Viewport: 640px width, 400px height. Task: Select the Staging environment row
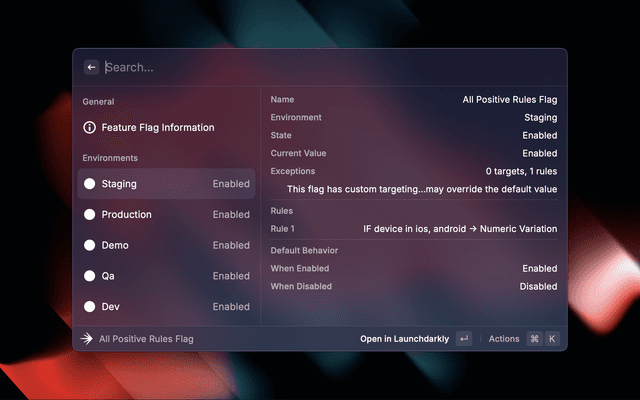coord(166,184)
